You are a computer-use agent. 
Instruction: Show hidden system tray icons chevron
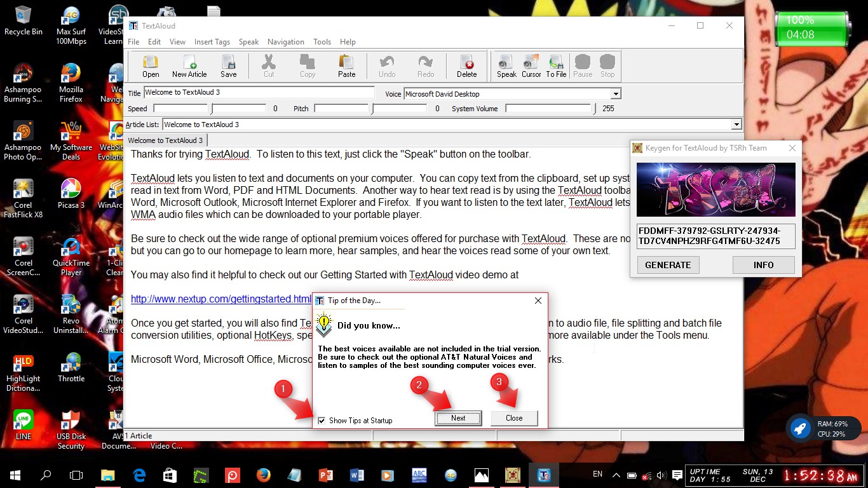tap(616, 475)
